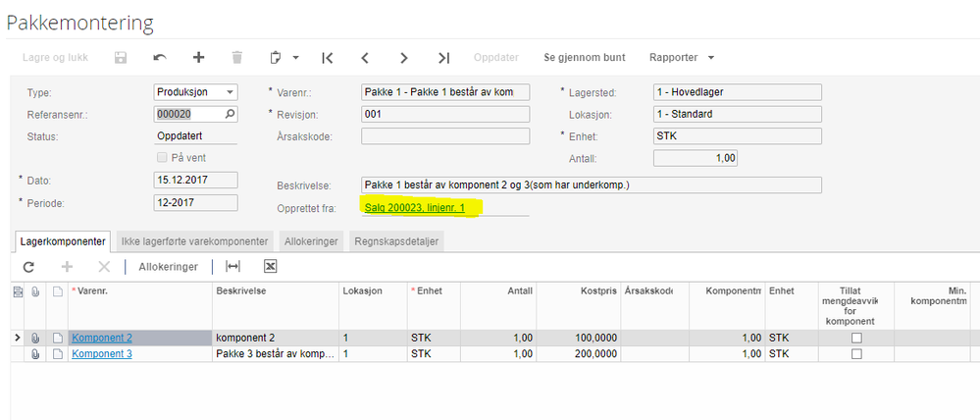Click the clipboard copy-paste icon
This screenshot has width=980, height=420.
(x=275, y=58)
